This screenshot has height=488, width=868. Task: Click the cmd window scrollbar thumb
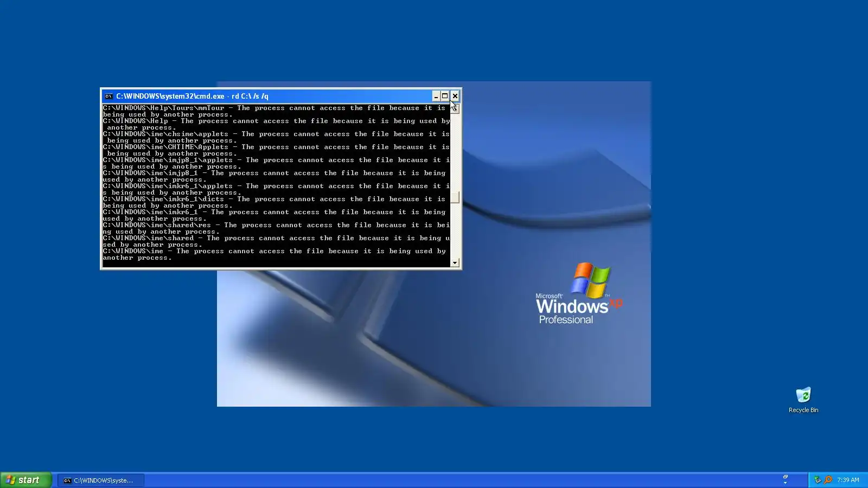point(455,197)
